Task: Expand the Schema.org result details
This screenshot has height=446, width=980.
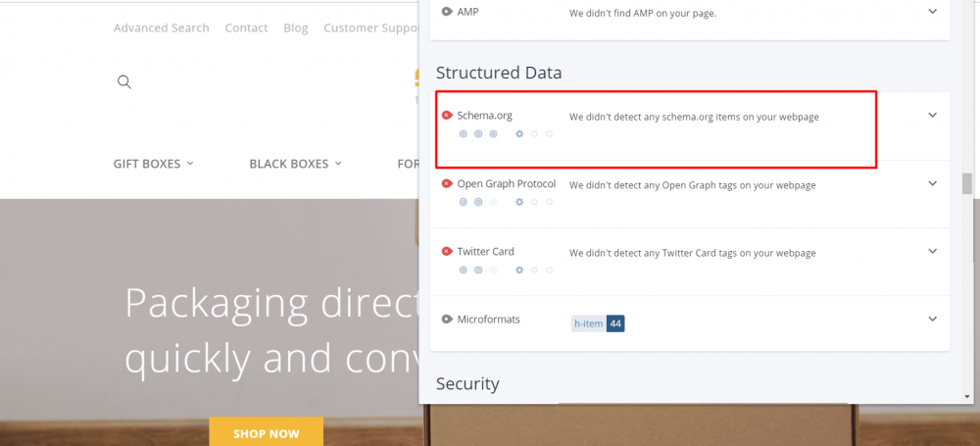Action: click(x=933, y=115)
